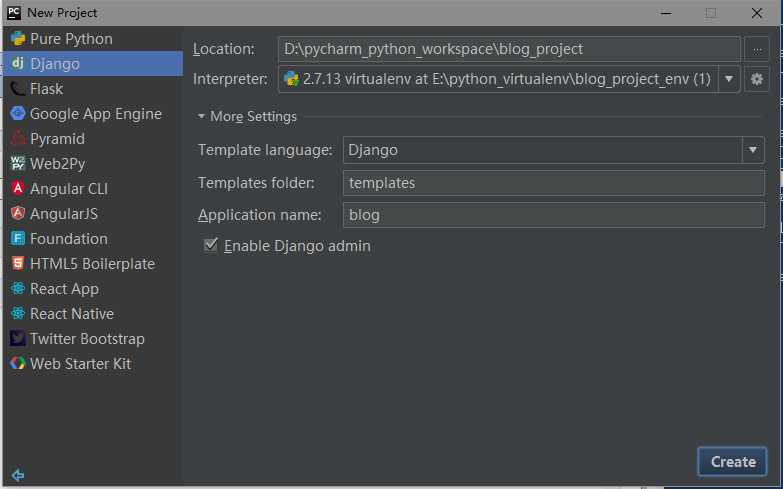Click the Google App Engine icon
The image size is (783, 489).
click(x=18, y=114)
